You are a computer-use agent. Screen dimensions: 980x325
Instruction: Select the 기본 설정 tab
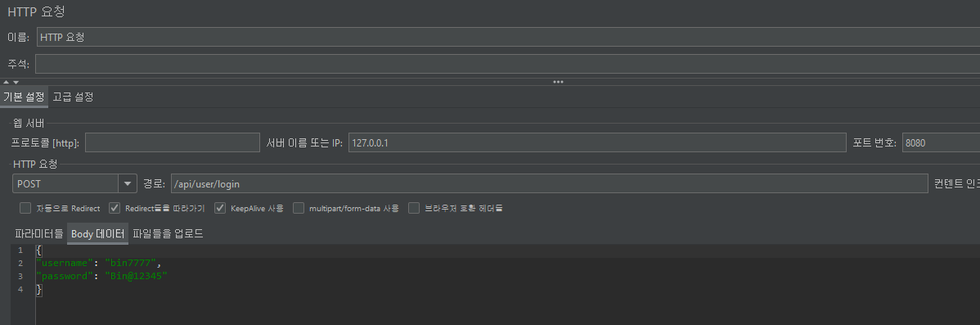(x=24, y=97)
